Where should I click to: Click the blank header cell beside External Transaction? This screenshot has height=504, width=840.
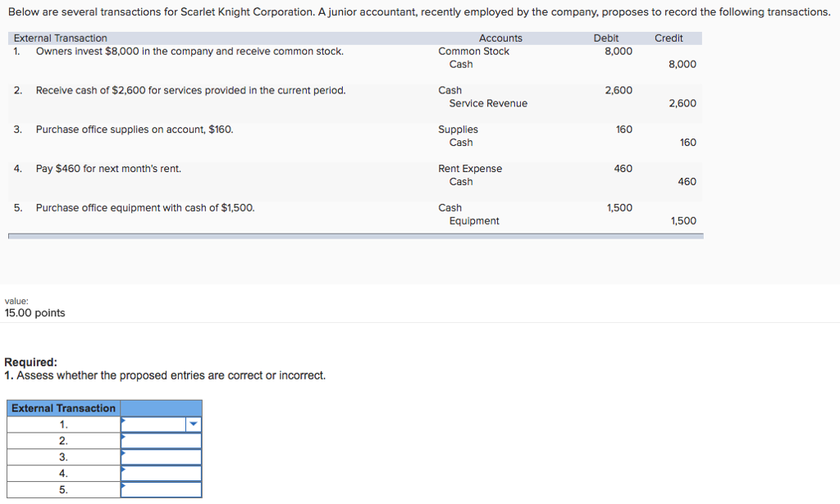pos(161,408)
